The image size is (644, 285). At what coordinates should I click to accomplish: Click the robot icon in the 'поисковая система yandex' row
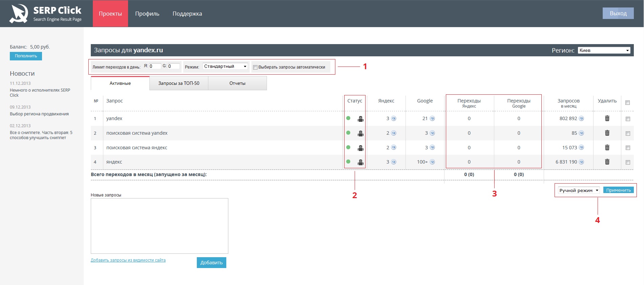pyautogui.click(x=360, y=133)
